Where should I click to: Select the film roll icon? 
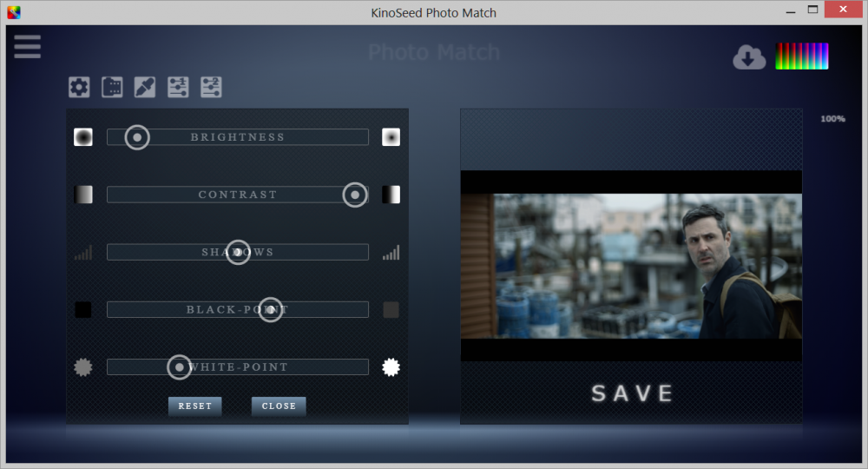pos(112,87)
